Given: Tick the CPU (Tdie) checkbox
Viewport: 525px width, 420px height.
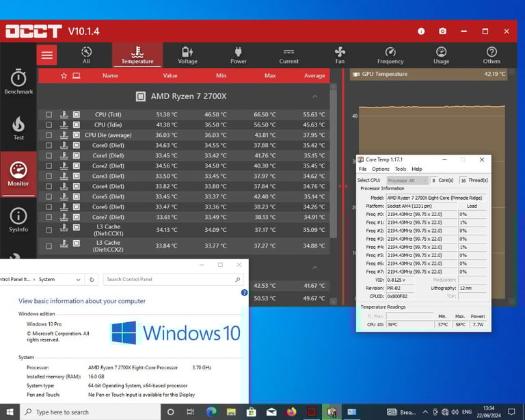Looking at the screenshot, I should 49,125.
